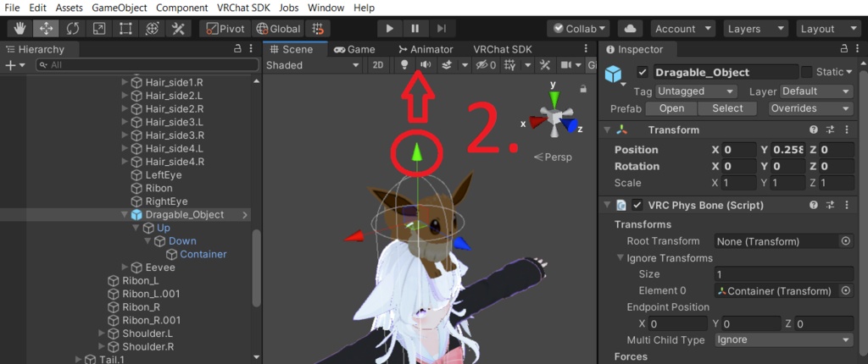Step one frame forward

pos(441,29)
